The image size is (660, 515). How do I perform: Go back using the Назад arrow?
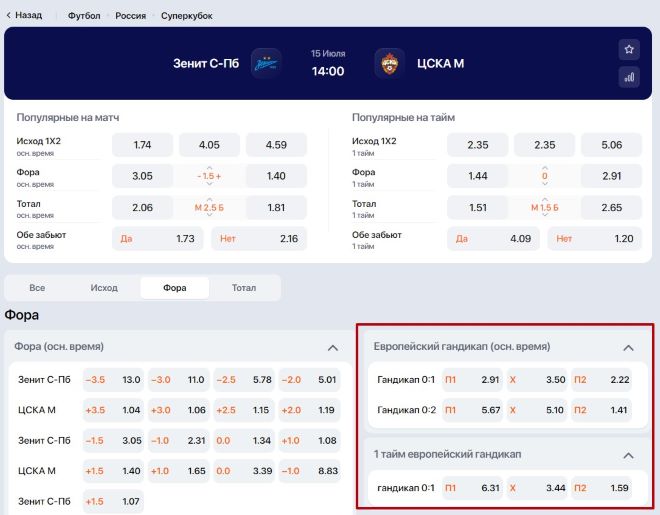(24, 16)
